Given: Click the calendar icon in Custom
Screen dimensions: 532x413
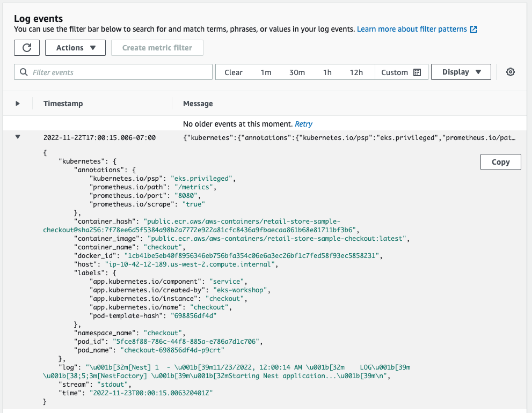Looking at the screenshot, I should [x=417, y=72].
